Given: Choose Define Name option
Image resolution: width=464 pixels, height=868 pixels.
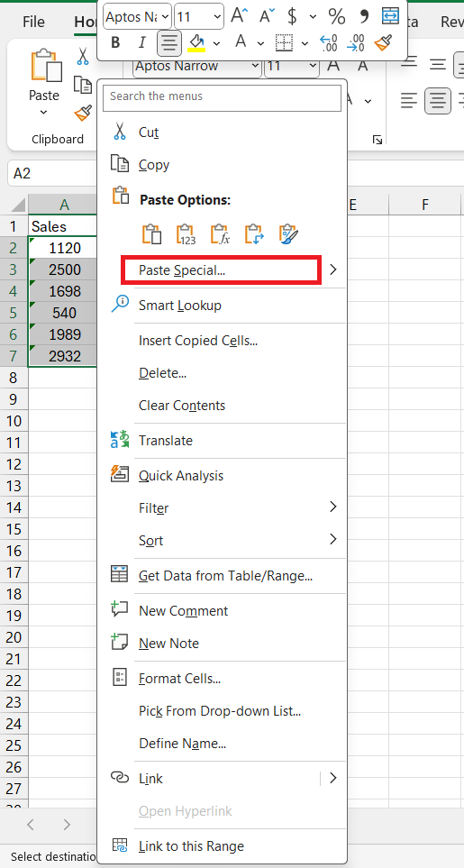Looking at the screenshot, I should [183, 744].
